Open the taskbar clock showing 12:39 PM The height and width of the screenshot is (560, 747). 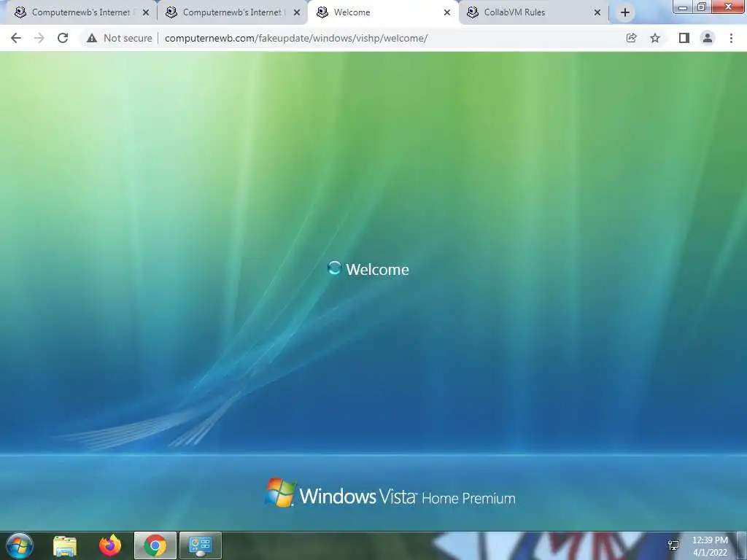(x=710, y=546)
